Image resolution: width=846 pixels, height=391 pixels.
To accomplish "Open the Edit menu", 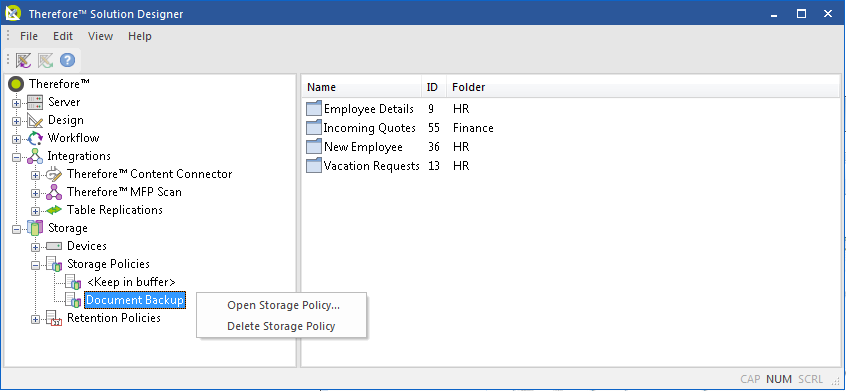I will (63, 36).
